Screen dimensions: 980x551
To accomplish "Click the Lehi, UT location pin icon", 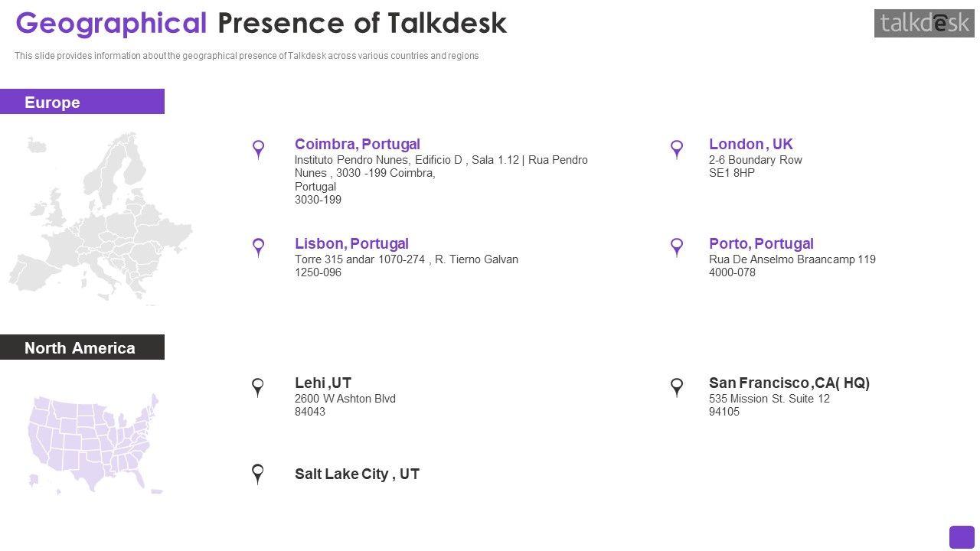I will tap(259, 386).
